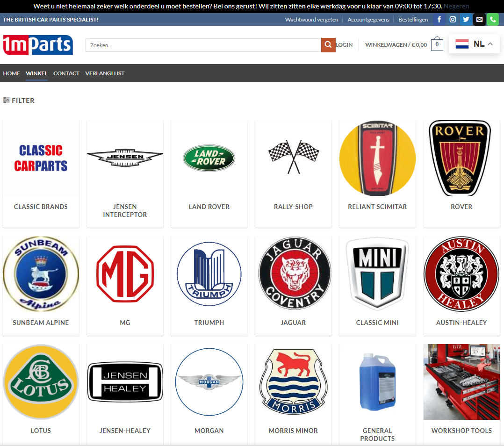Image resolution: width=504 pixels, height=446 pixels.
Task: Click the Wachtwoord vergeten link
Action: click(x=311, y=20)
